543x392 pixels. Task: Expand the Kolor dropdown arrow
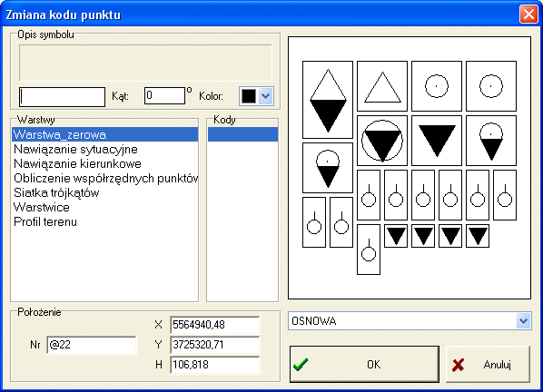pos(266,96)
